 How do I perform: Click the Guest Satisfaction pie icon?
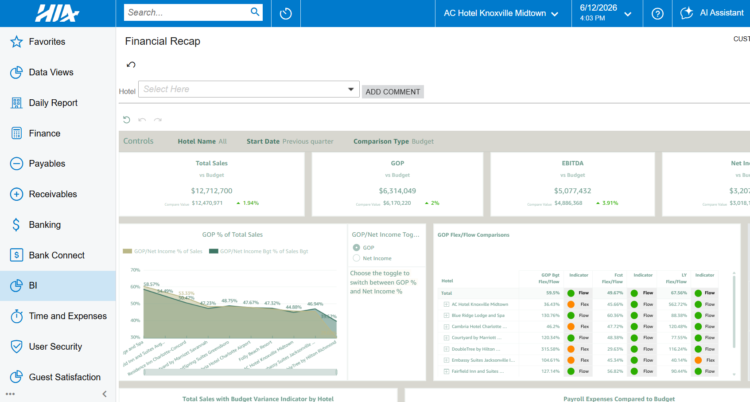pos(16,377)
